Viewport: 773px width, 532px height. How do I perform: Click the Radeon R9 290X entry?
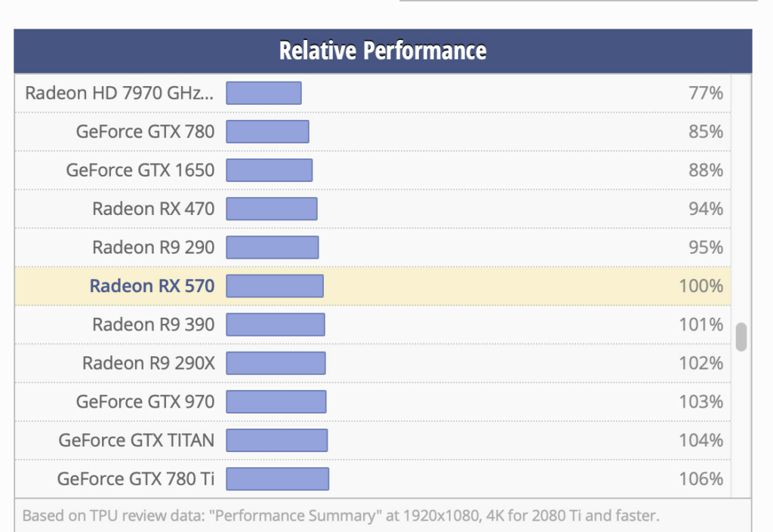[x=148, y=363]
